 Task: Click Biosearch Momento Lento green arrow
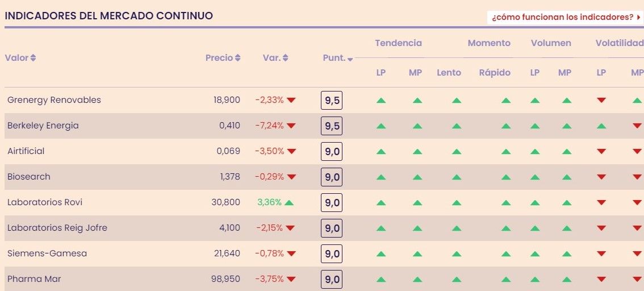pos(456,177)
